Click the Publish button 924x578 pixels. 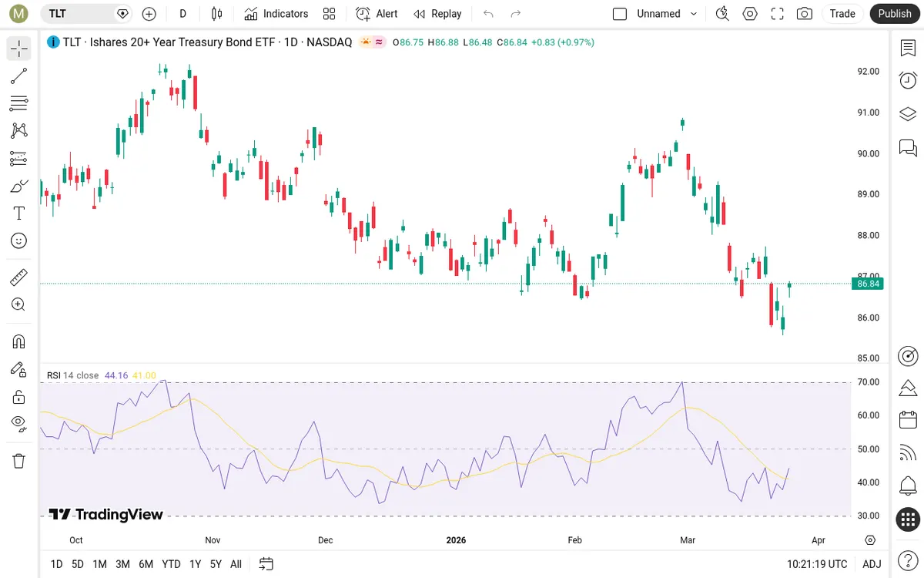895,14
